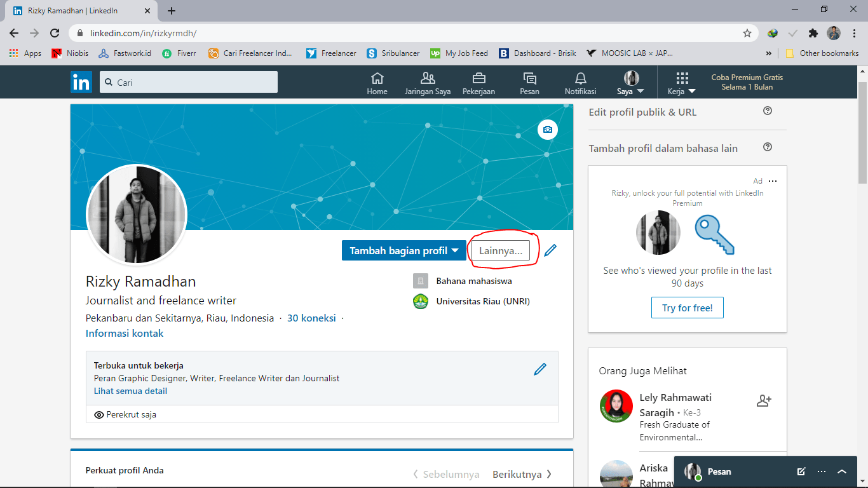Open the ad options three-dot menu
868x488 pixels.
click(773, 181)
